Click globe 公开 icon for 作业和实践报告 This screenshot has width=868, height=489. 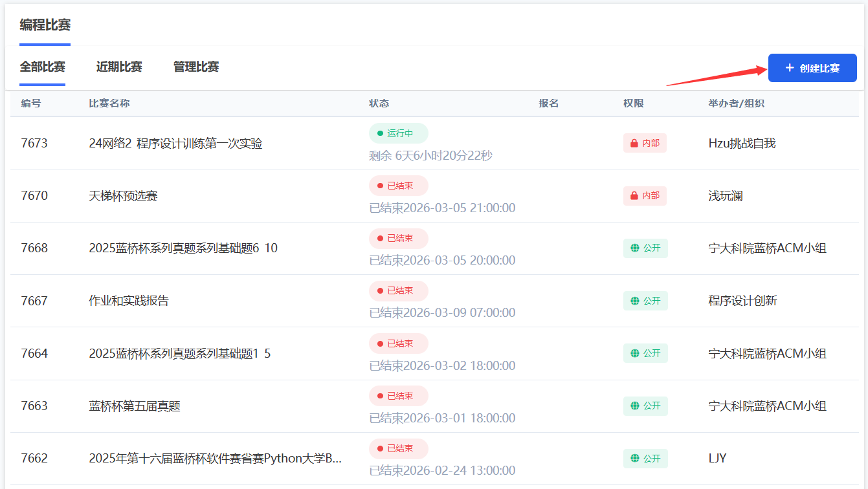tap(635, 301)
